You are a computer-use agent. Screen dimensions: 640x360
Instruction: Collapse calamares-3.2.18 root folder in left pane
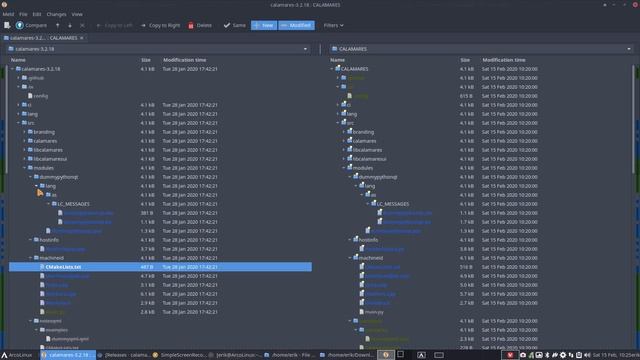[x=12, y=69]
